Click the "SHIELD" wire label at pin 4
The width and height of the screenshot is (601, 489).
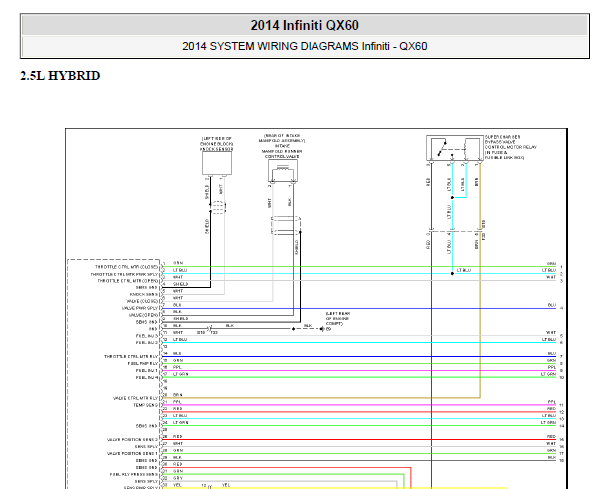pos(181,284)
